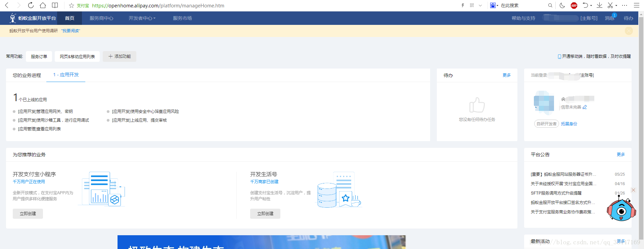Click the blue robot assistant mascot

pyautogui.click(x=621, y=209)
